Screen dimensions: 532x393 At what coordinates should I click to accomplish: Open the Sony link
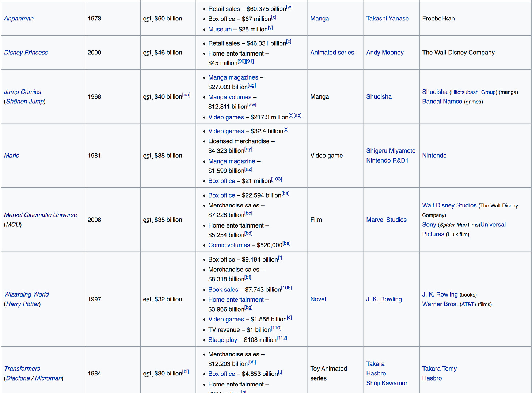click(429, 225)
